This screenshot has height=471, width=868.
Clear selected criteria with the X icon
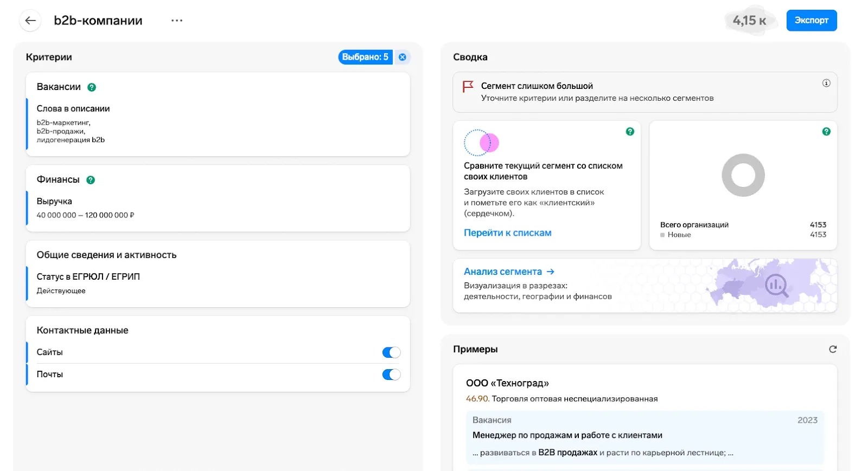(x=403, y=57)
